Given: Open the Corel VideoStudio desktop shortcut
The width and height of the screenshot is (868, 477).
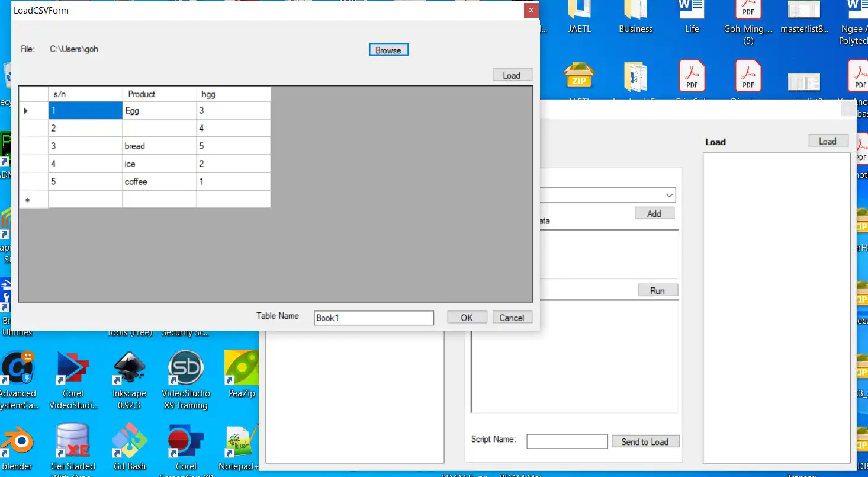Looking at the screenshot, I should coord(73,380).
